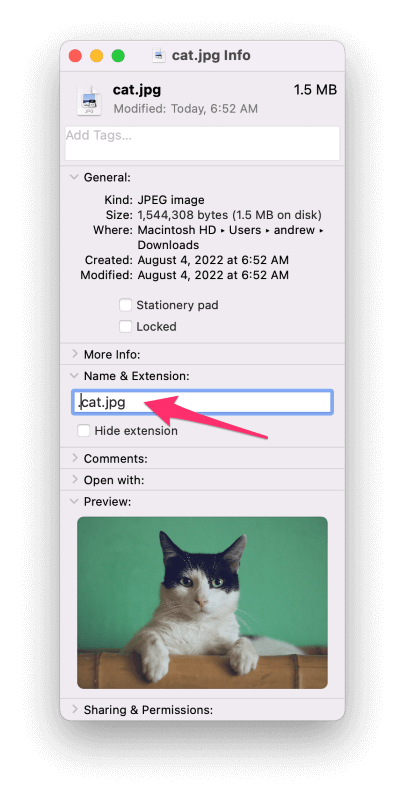Screen dimensions: 405x800
Task: Click the cat.jpg file icon in header
Action: (x=89, y=100)
